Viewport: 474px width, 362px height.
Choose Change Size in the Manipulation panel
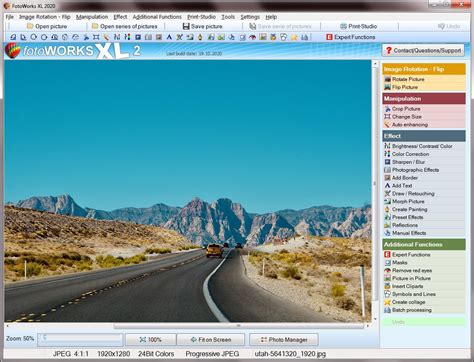[424, 117]
